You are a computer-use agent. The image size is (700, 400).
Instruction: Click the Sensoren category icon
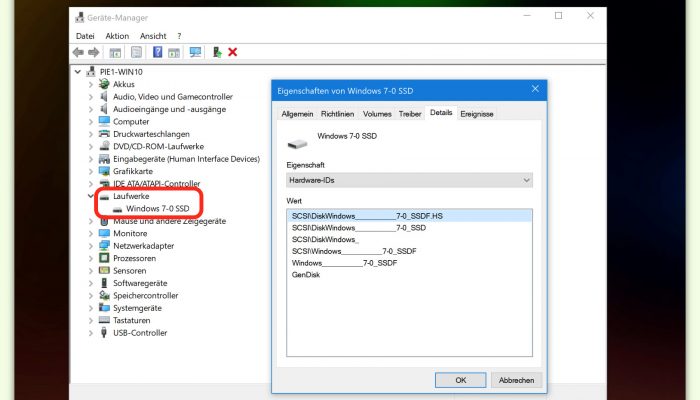(x=104, y=270)
